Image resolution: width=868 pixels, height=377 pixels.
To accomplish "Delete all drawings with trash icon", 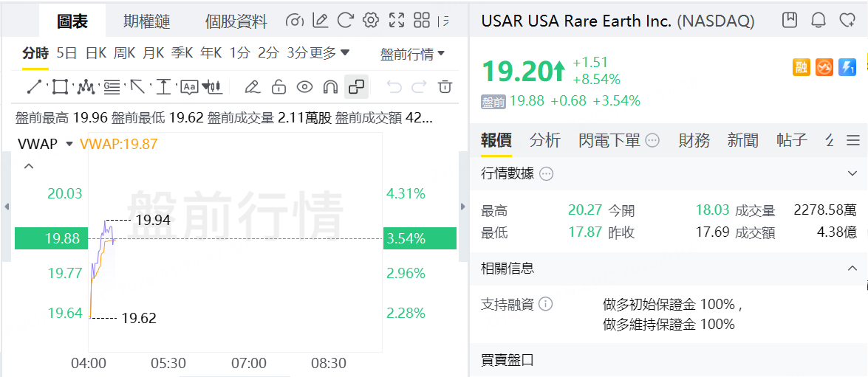I will click(445, 87).
